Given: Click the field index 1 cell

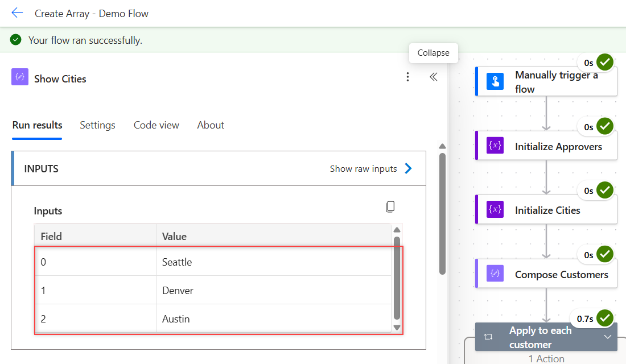Looking at the screenshot, I should coord(96,290).
